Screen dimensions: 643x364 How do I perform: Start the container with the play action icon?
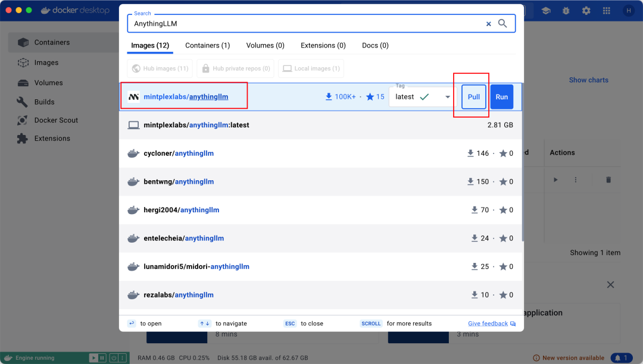[555, 180]
